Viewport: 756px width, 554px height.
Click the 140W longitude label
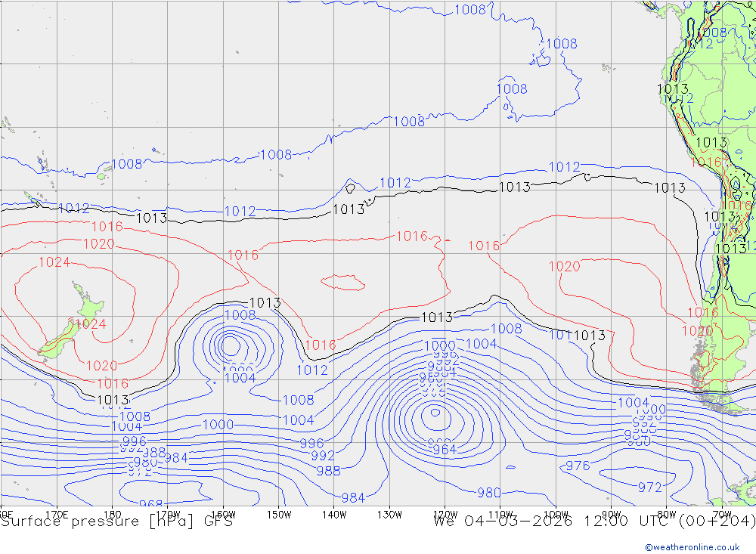334,515
